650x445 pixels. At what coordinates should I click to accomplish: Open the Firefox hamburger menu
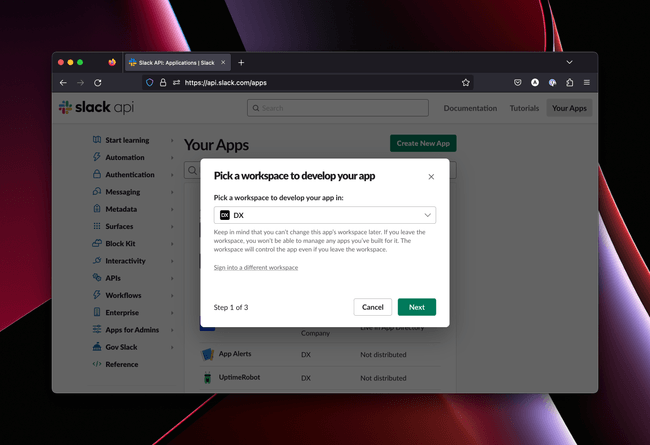587,83
